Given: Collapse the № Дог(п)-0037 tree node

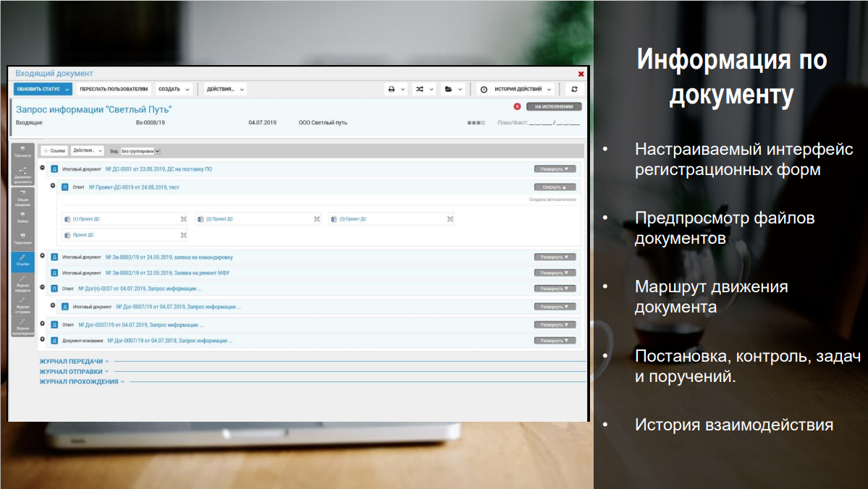Looking at the screenshot, I should 43,287.
